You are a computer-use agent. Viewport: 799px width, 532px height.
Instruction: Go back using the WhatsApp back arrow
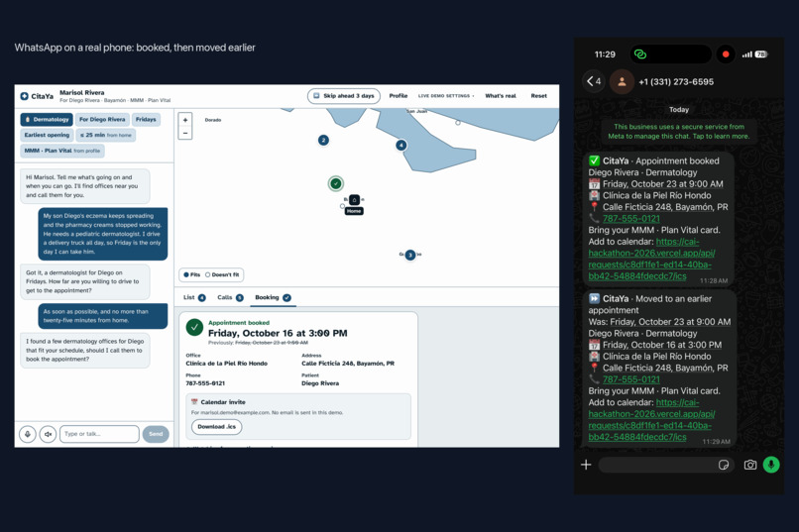click(594, 81)
